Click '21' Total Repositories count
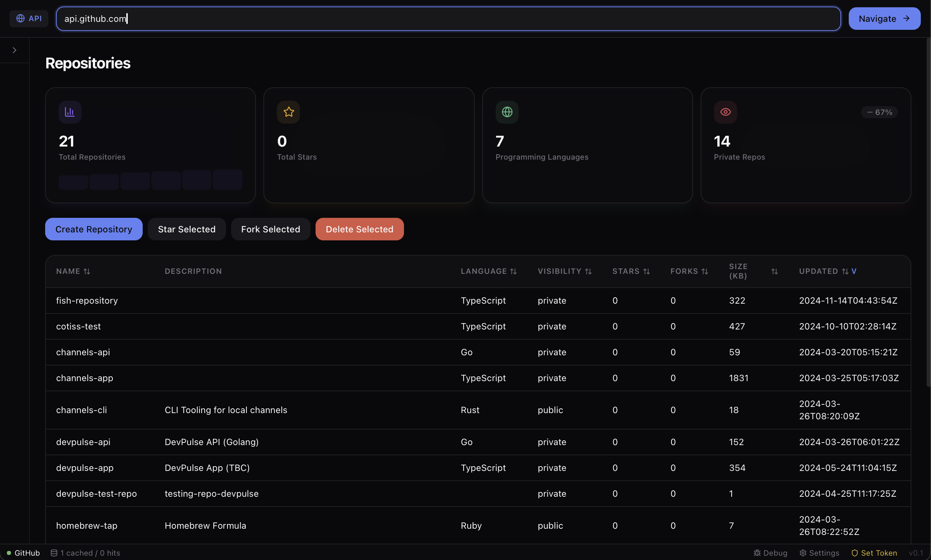The height and width of the screenshot is (560, 931). 67,141
